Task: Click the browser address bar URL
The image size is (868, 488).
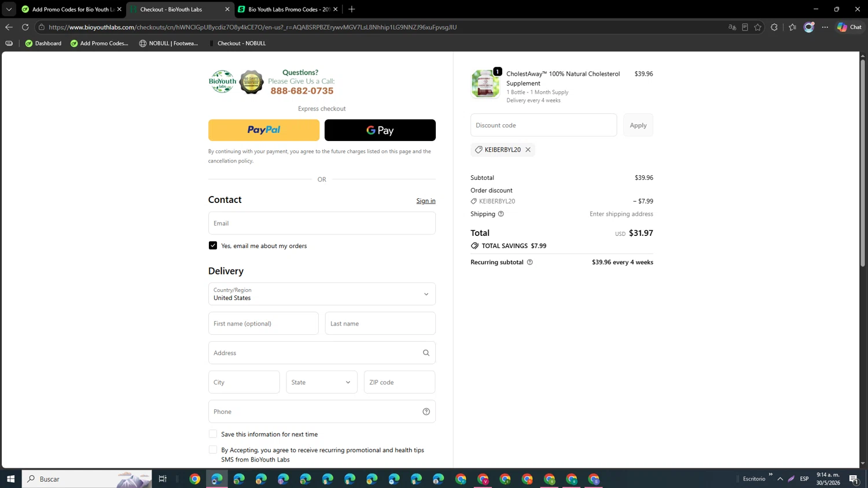Action: [252, 27]
